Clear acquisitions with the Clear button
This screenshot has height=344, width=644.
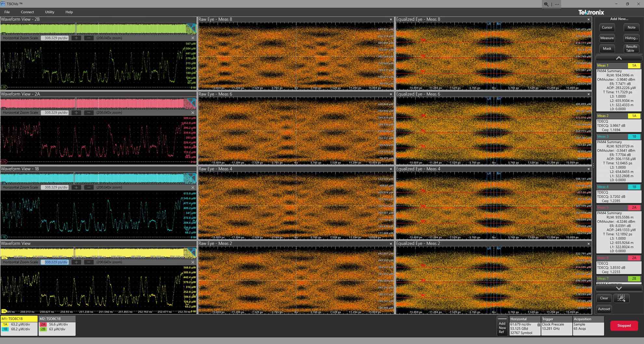tap(604, 298)
